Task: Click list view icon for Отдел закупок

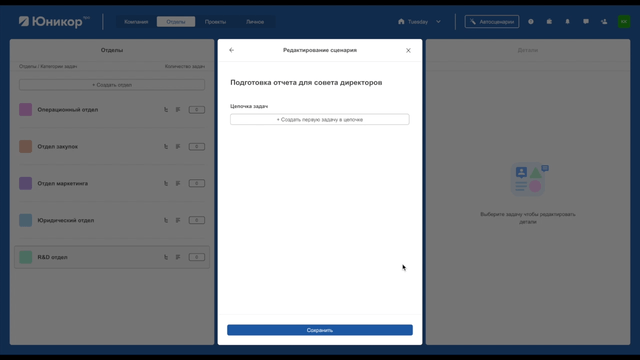Action: (x=178, y=146)
